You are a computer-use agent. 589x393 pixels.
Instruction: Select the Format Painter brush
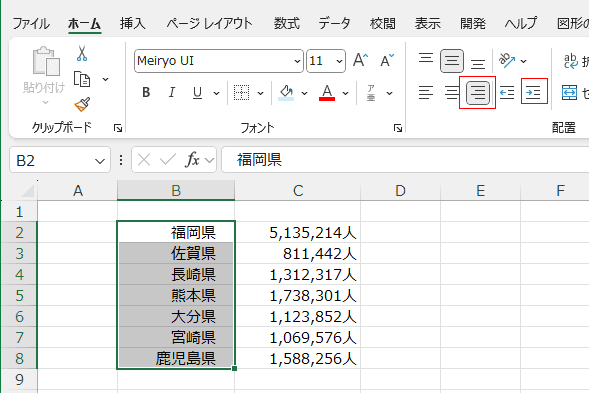point(82,104)
